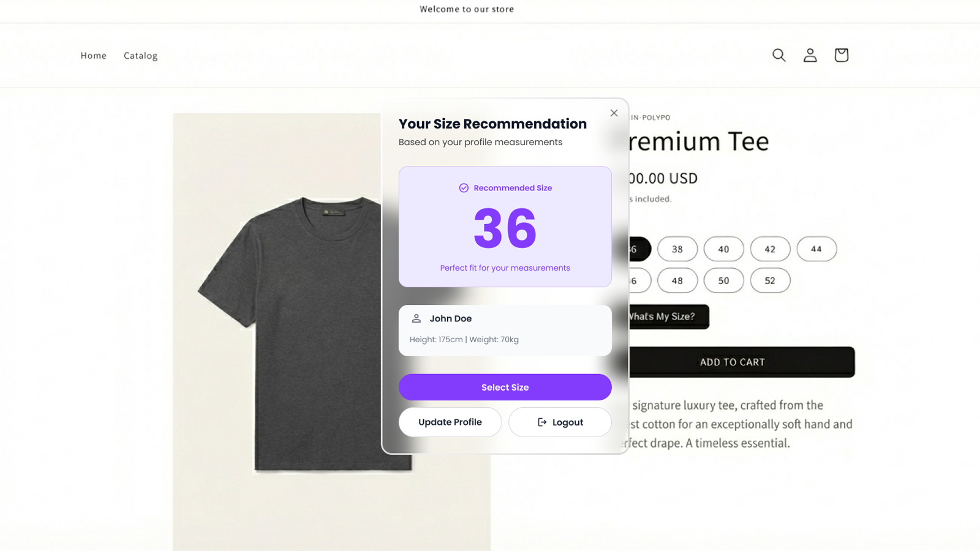
Task: Open the Catalog page
Action: (140, 55)
